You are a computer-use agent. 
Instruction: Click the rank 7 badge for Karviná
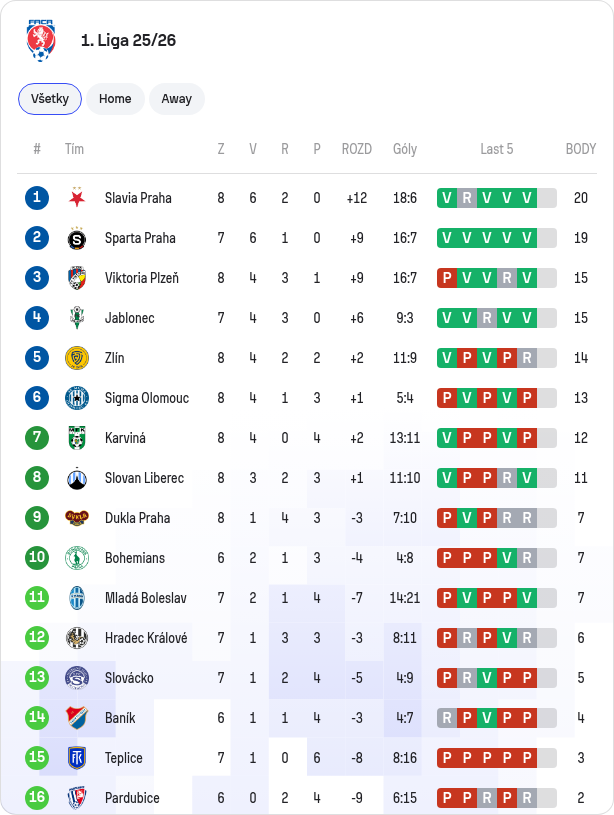(37, 438)
